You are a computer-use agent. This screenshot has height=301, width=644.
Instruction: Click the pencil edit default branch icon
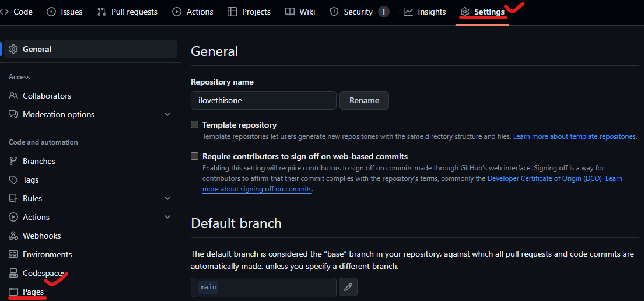coord(348,287)
